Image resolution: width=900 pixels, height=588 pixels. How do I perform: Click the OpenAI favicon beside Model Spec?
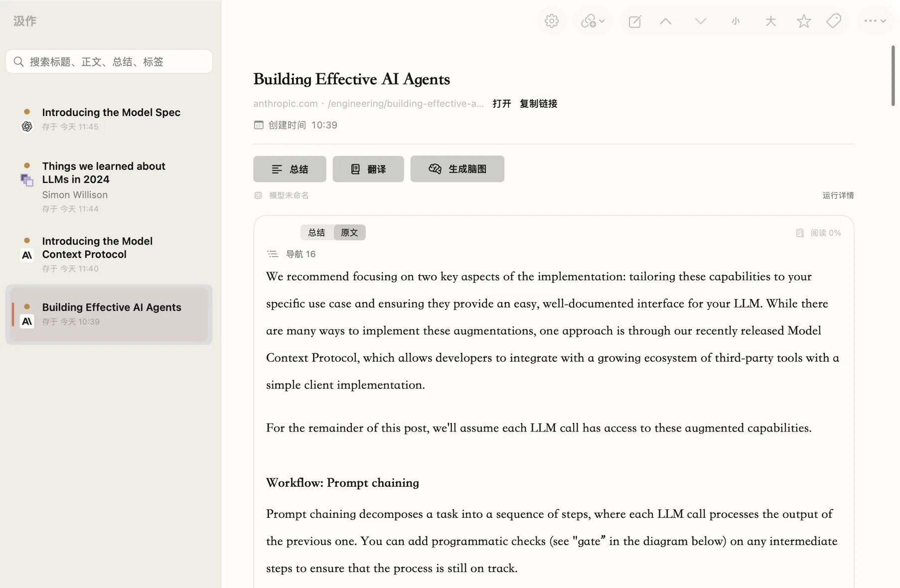[27, 127]
